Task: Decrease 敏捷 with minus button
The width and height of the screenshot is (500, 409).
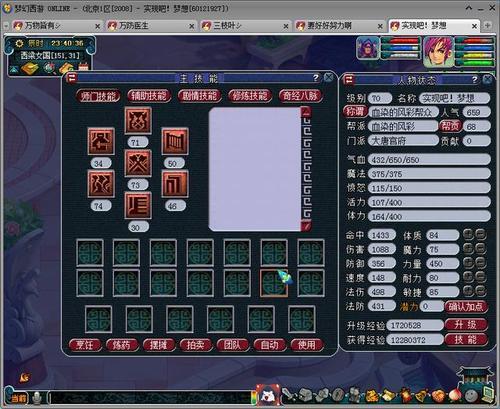Action: click(x=480, y=291)
